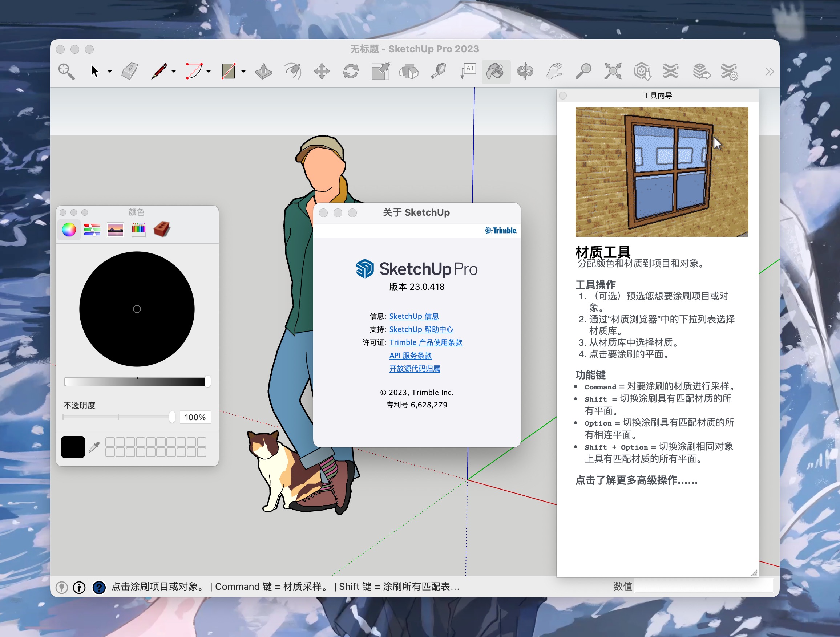Click the credits person status icon
Viewport: 840px width, 637px height.
(x=79, y=587)
